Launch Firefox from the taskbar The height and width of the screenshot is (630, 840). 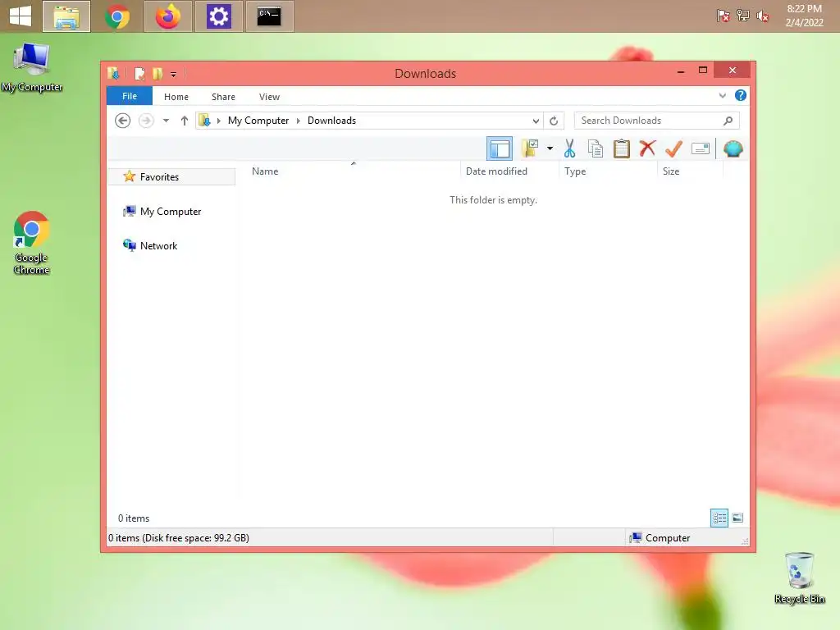tap(167, 16)
